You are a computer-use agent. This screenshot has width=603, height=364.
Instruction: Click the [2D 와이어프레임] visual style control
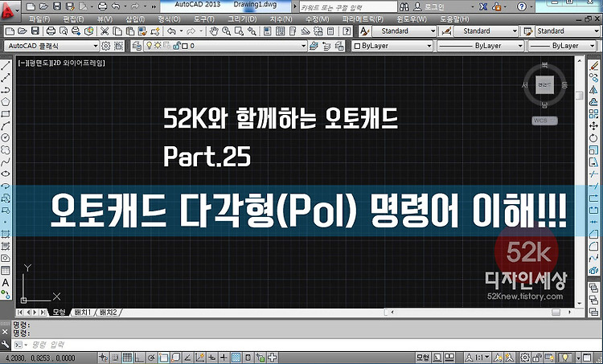pos(79,63)
